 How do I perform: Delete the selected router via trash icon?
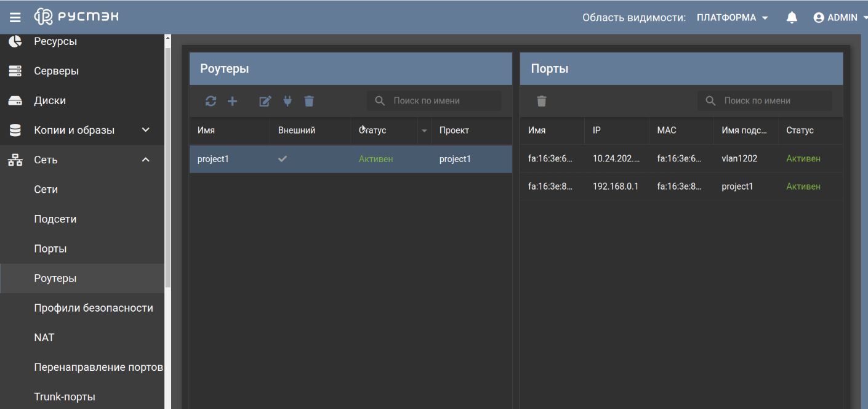pos(309,101)
